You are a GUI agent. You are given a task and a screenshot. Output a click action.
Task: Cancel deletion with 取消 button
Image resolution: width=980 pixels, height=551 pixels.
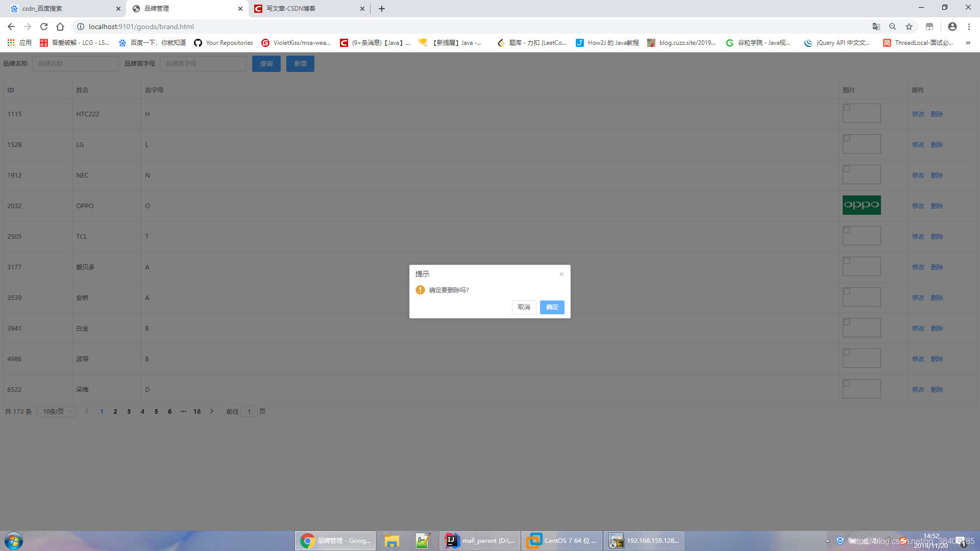click(x=524, y=307)
